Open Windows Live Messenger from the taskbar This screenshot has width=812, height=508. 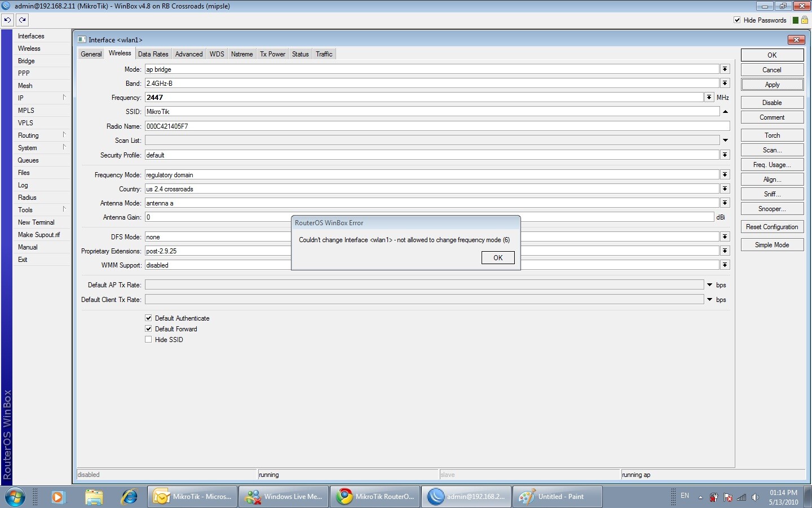point(283,497)
